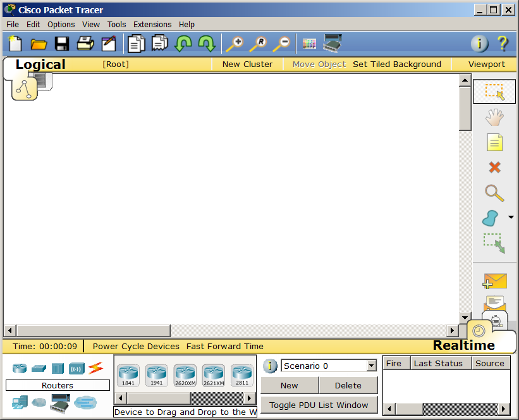
Task: Launch the Activity Wizard icon
Action: [109, 44]
